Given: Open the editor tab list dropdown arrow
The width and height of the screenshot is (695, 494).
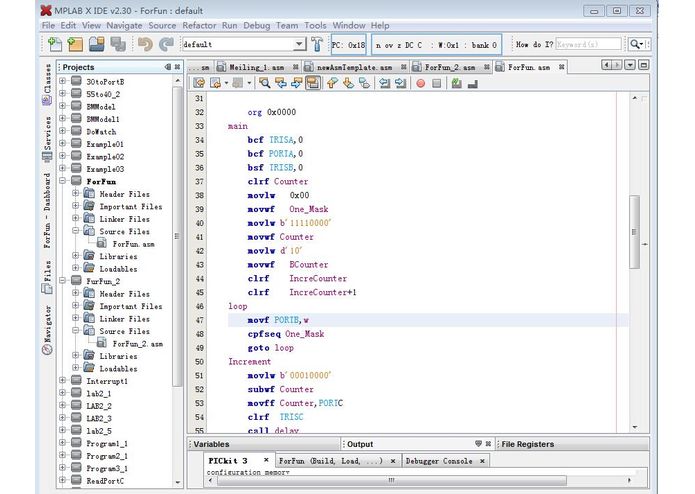Looking at the screenshot, I should 630,65.
